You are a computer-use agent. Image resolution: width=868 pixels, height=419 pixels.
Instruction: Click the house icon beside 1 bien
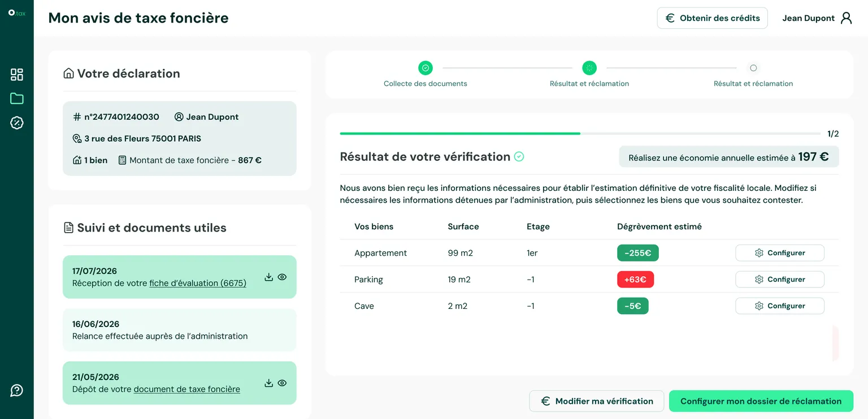[77, 160]
